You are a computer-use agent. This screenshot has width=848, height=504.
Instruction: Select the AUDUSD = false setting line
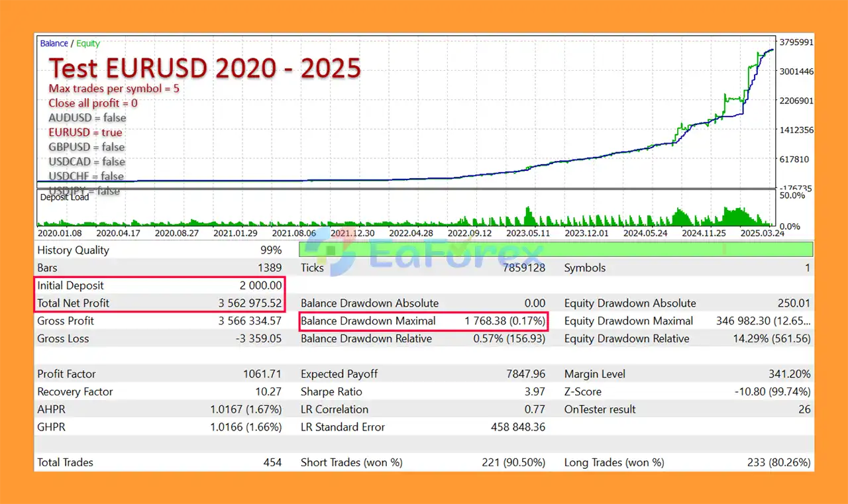87,118
